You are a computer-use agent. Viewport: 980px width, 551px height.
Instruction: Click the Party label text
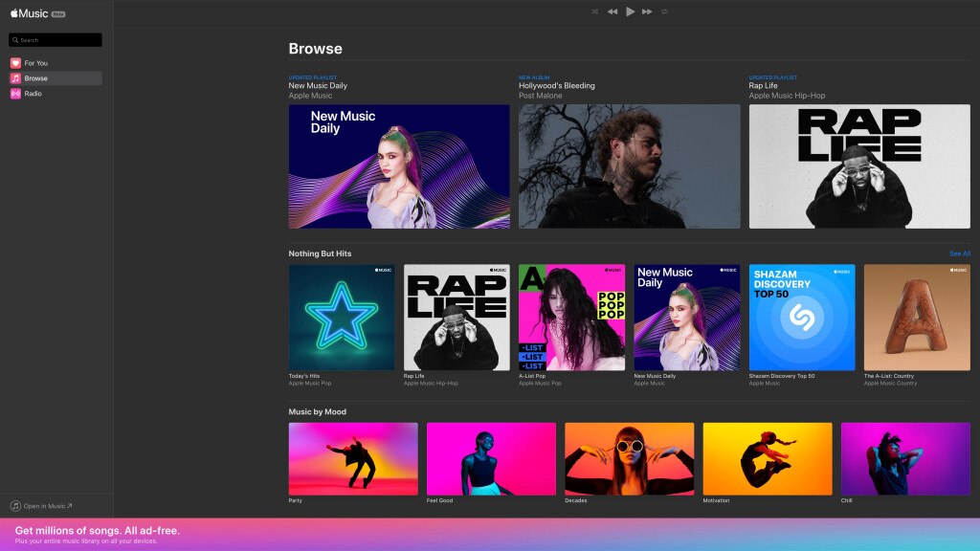point(295,500)
